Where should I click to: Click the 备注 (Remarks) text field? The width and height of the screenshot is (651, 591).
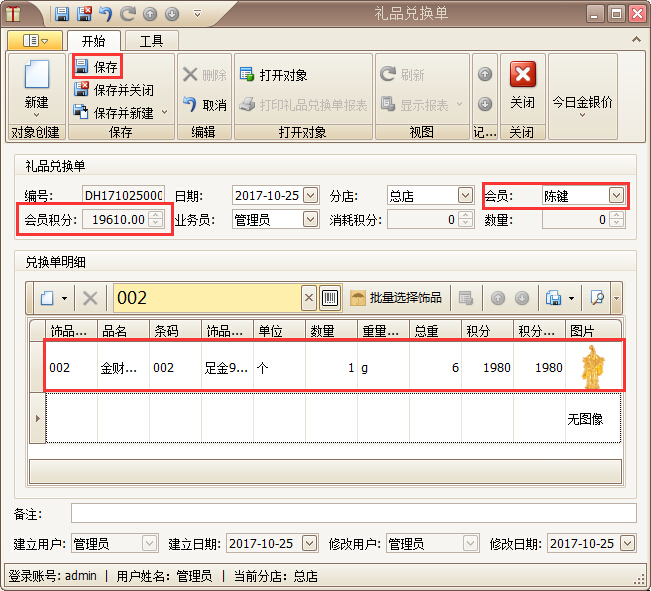click(353, 513)
